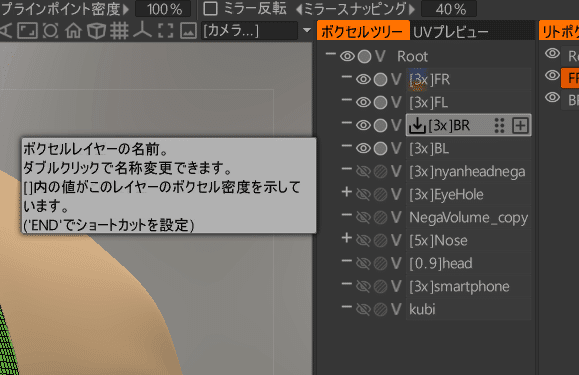Click the V mode icon of [5x]Nose
Viewport: 579px width, 375px height.
(396, 240)
